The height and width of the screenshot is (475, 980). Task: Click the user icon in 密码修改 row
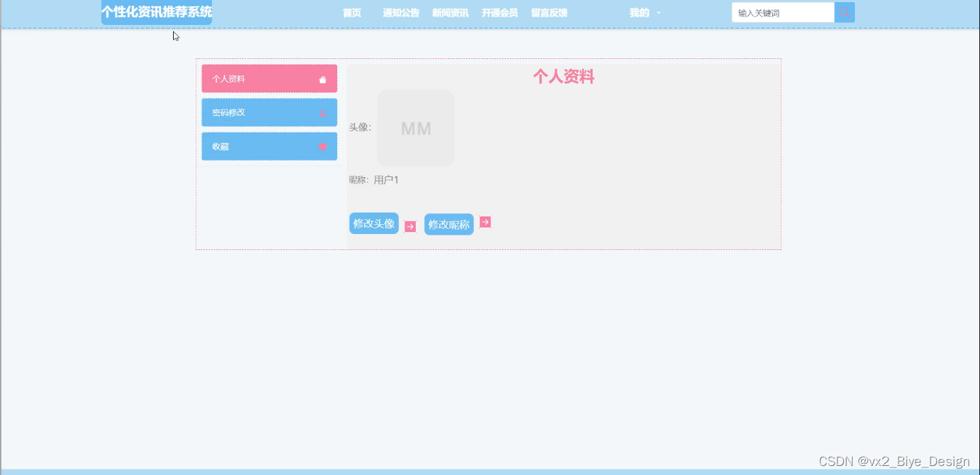pos(322,112)
